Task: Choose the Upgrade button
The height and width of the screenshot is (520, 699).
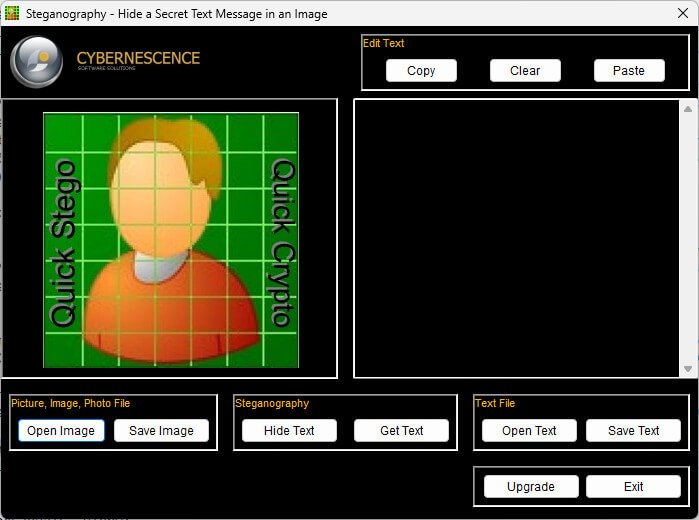Action: pyautogui.click(x=531, y=487)
